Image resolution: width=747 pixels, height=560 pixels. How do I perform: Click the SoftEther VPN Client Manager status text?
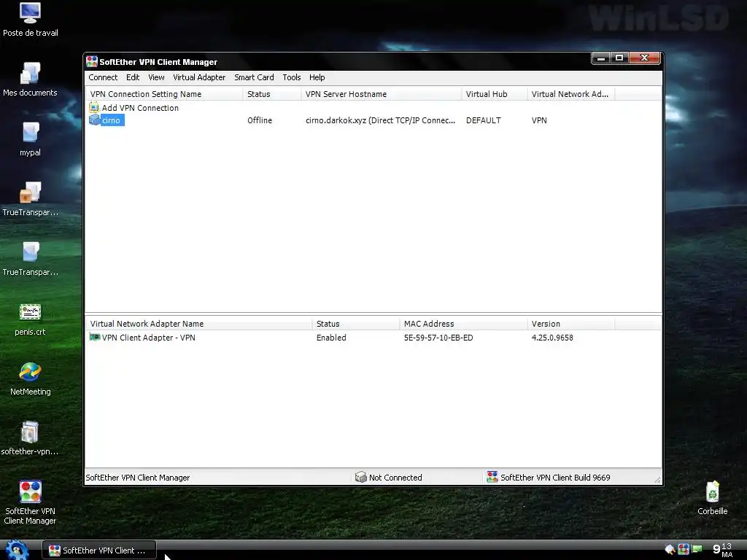point(137,478)
